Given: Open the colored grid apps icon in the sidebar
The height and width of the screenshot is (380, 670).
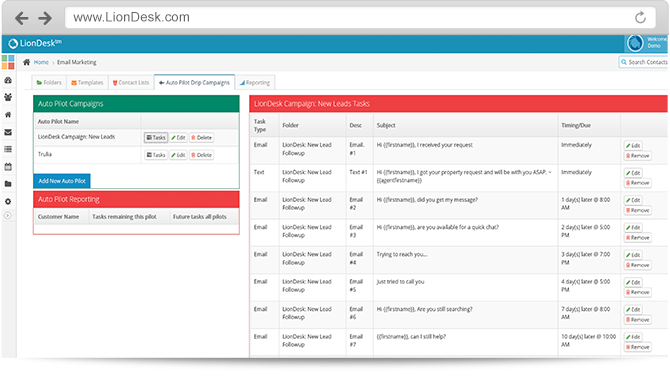Looking at the screenshot, I should coord(8,62).
